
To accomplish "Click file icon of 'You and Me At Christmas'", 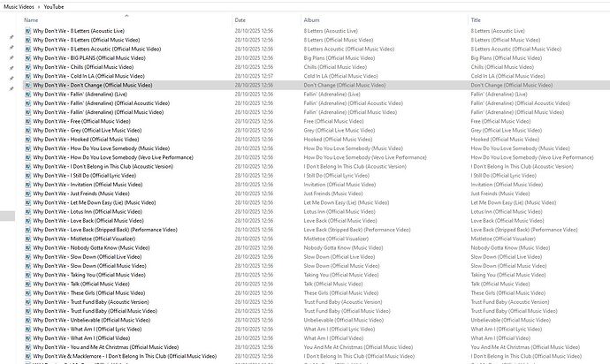I will click(28, 347).
